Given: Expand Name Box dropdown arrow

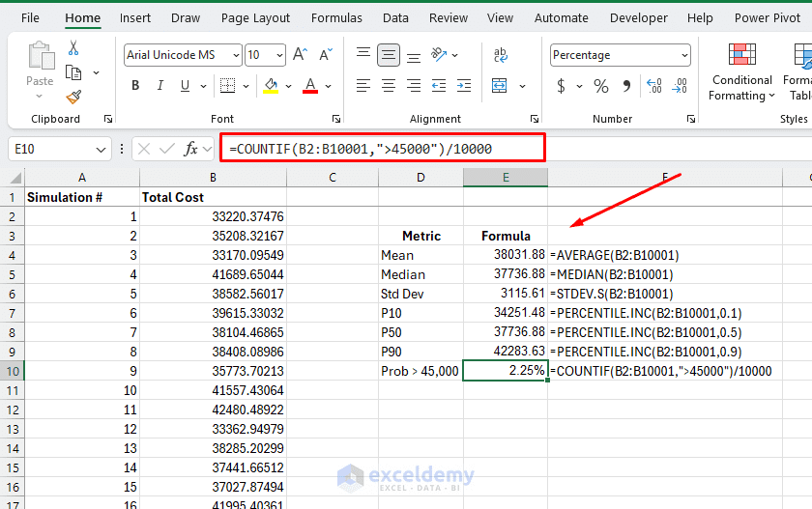Looking at the screenshot, I should pyautogui.click(x=101, y=150).
